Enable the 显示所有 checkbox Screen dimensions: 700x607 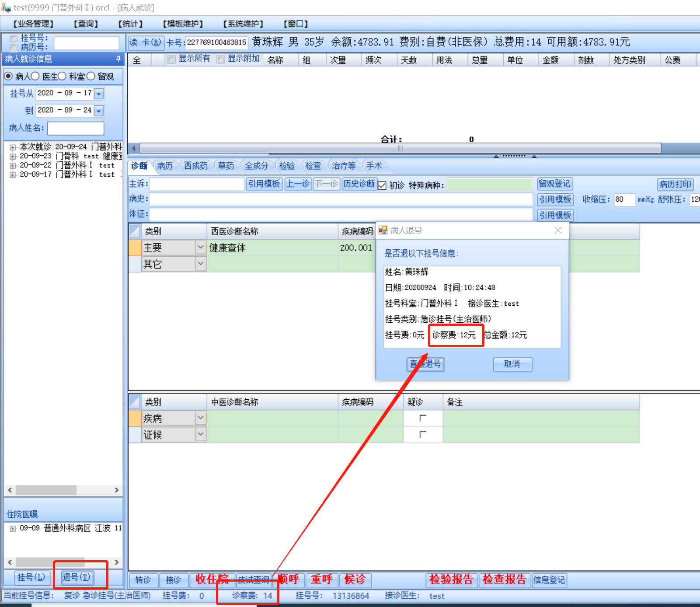[171, 59]
